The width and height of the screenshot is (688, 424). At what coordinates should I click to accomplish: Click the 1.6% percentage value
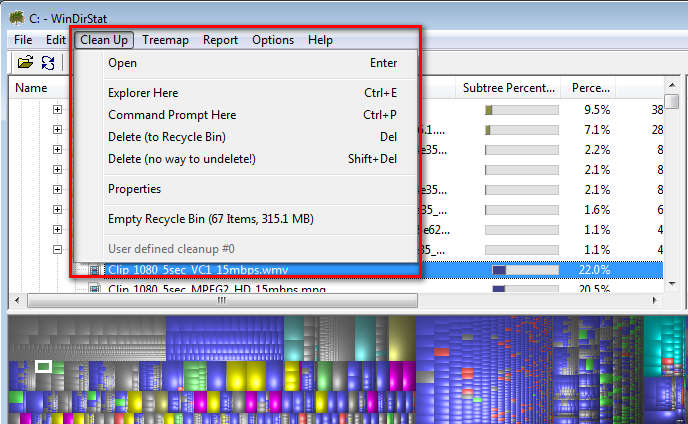click(x=596, y=210)
